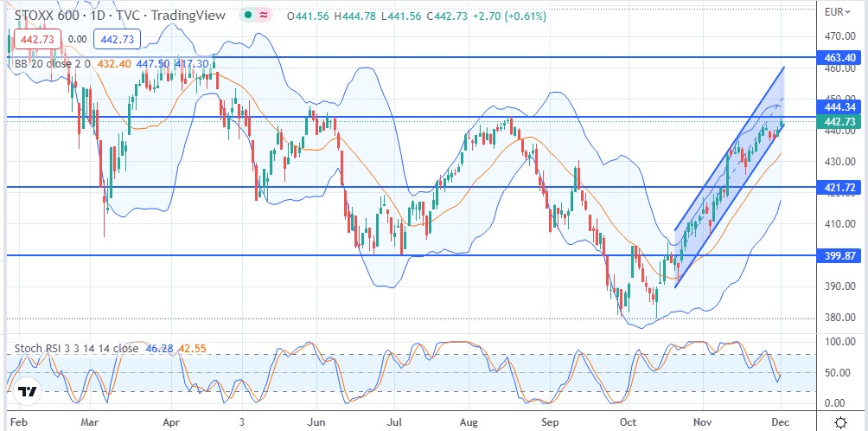Click the pink data-type indicator icon

pos(265,16)
